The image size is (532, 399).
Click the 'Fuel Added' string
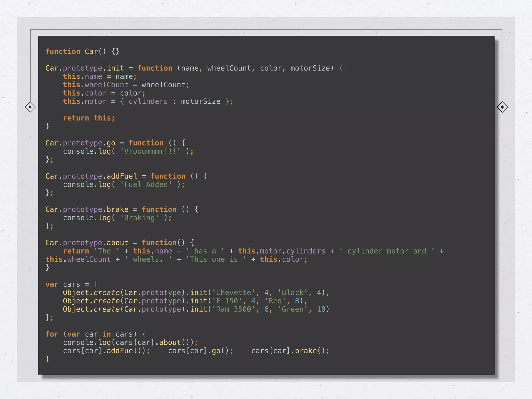(146, 184)
